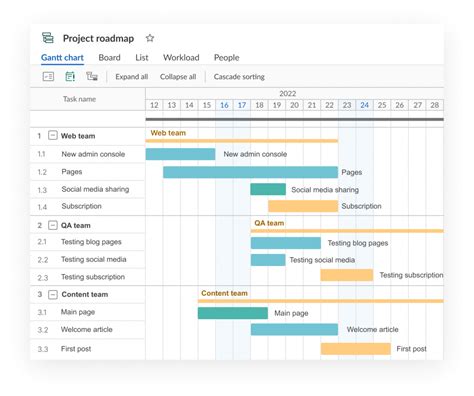The width and height of the screenshot is (474, 396).
Task: Click the date 28 column header
Action: tap(434, 105)
